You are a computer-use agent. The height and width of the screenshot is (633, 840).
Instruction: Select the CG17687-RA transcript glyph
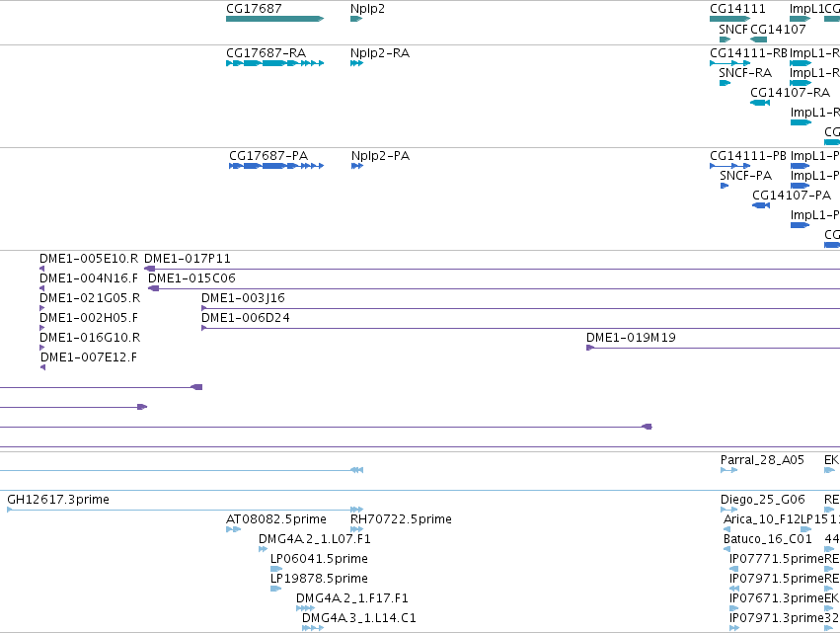(x=274, y=63)
